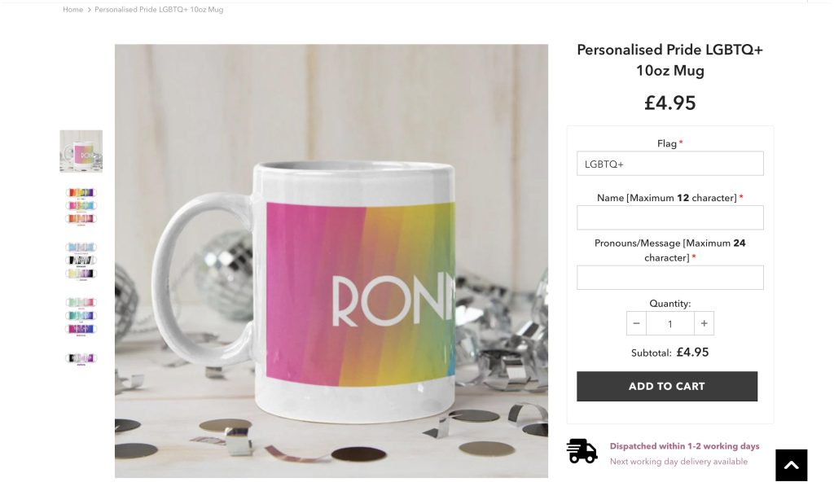This screenshot has height=504, width=834.
Task: Click 'Next working day delivery available' text
Action: (678, 462)
